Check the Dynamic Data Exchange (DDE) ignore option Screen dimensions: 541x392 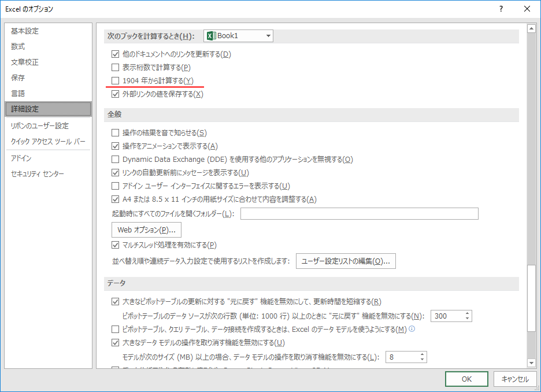tap(115, 159)
